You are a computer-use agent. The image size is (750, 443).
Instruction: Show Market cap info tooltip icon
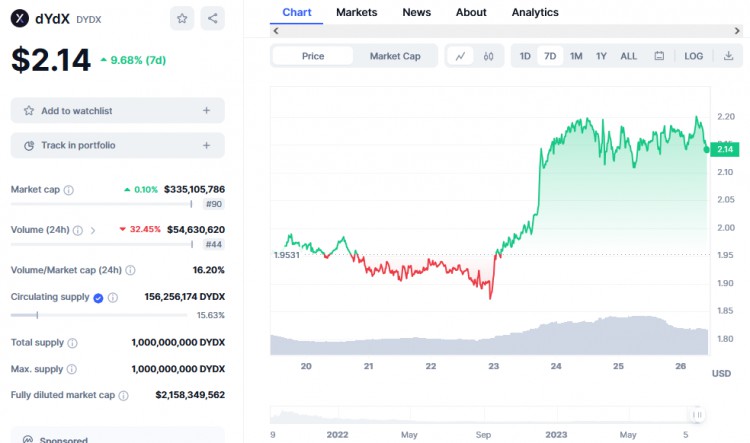(x=69, y=190)
